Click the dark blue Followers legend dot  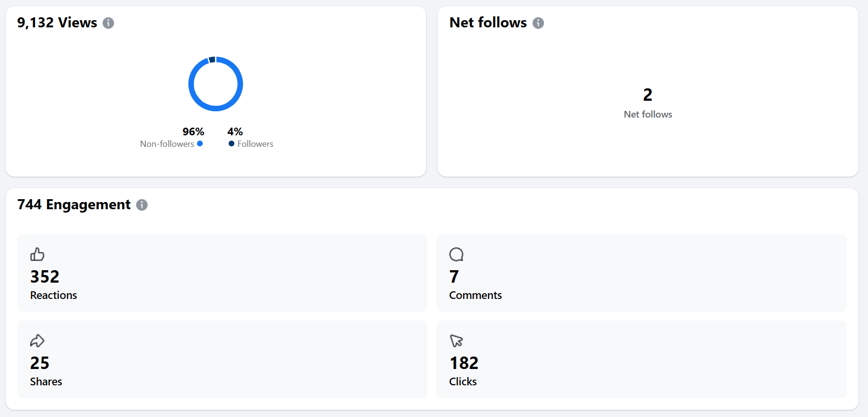click(x=231, y=143)
